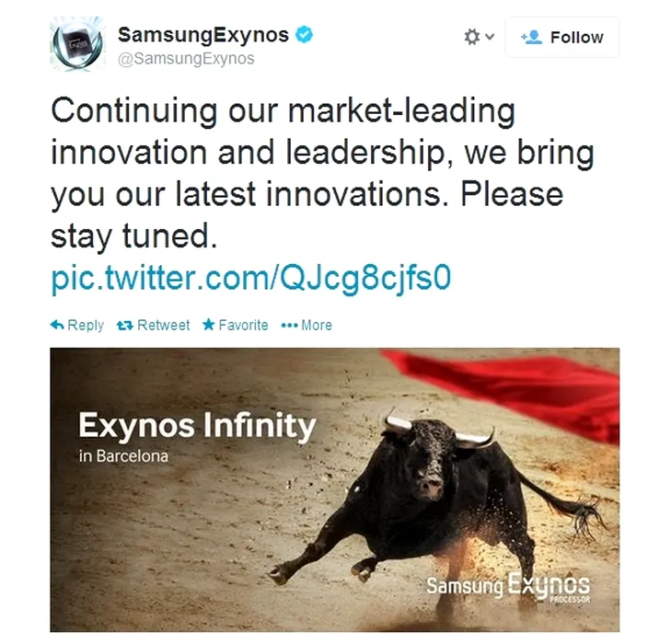This screenshot has width=671, height=644.
Task: Click the SamsungExynos display name
Action: (x=203, y=35)
